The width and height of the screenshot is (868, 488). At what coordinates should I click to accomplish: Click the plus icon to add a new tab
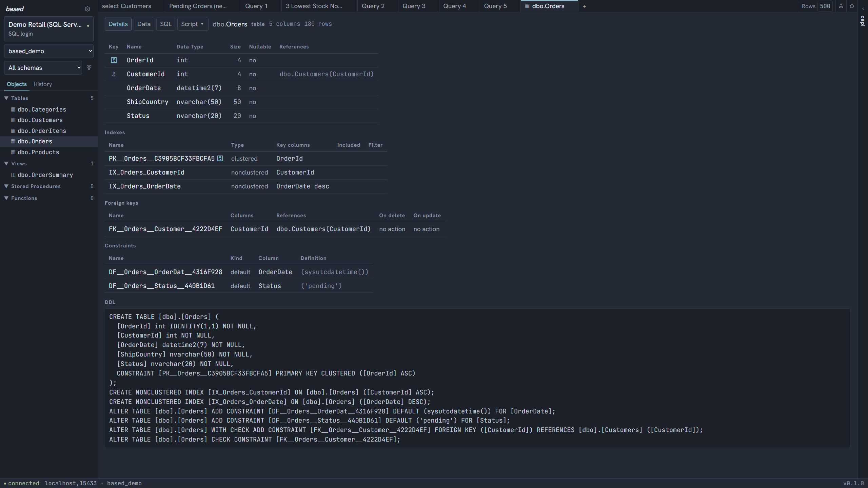[x=584, y=6]
